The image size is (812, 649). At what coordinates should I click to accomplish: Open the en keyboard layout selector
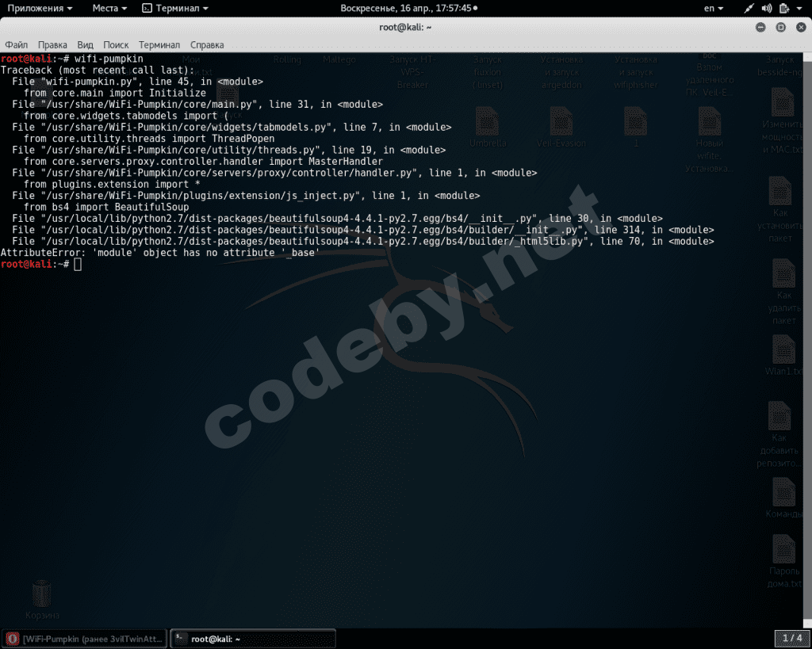point(713,8)
